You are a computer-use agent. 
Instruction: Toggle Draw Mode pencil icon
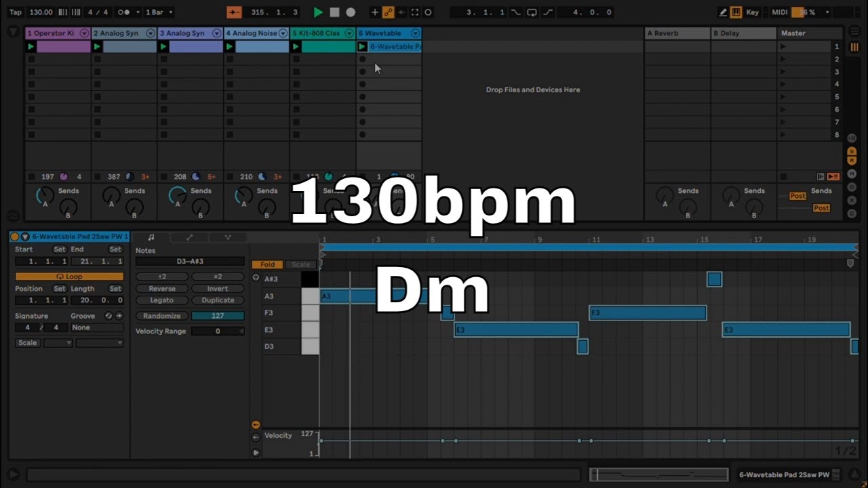click(x=723, y=12)
